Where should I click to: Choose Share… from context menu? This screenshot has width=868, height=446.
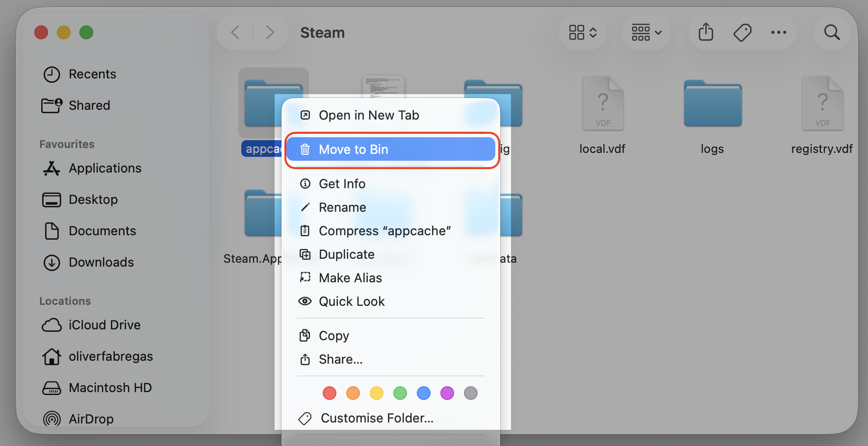(391, 359)
